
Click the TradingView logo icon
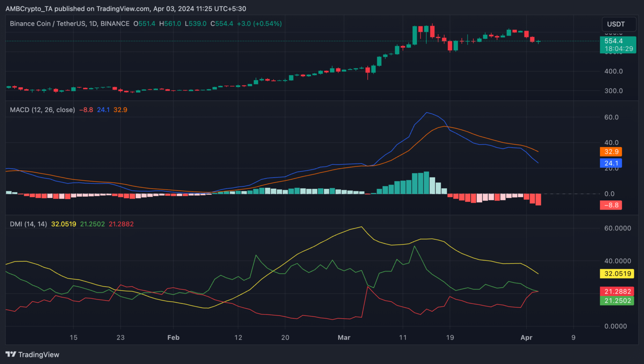coord(11,354)
